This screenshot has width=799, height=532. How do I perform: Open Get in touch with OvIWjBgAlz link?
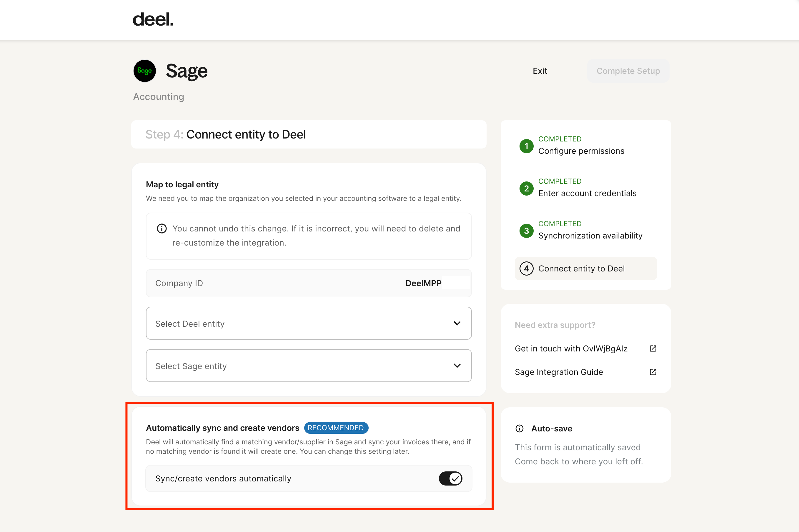[571, 348]
